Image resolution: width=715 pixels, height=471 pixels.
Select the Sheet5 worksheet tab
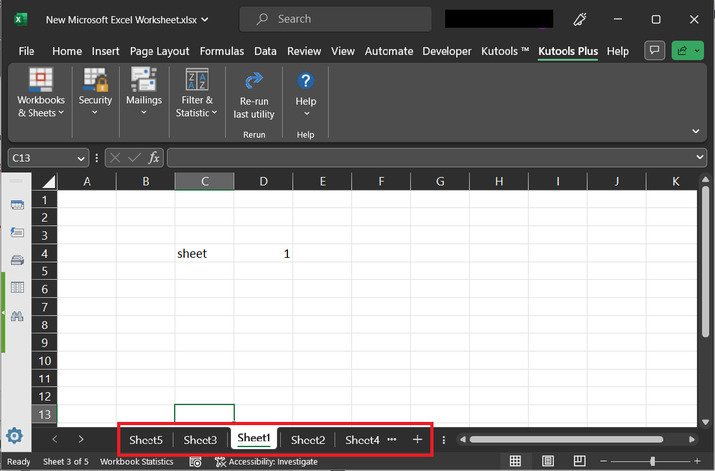tap(146, 440)
